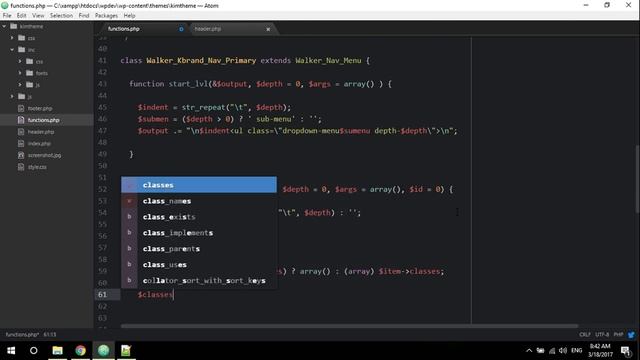Click the Atom editor taskbar icon
The width and height of the screenshot is (640, 360).
click(x=103, y=351)
